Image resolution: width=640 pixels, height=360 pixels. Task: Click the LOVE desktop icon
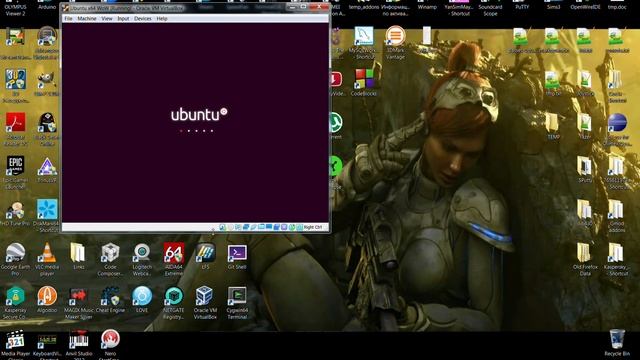click(142, 296)
